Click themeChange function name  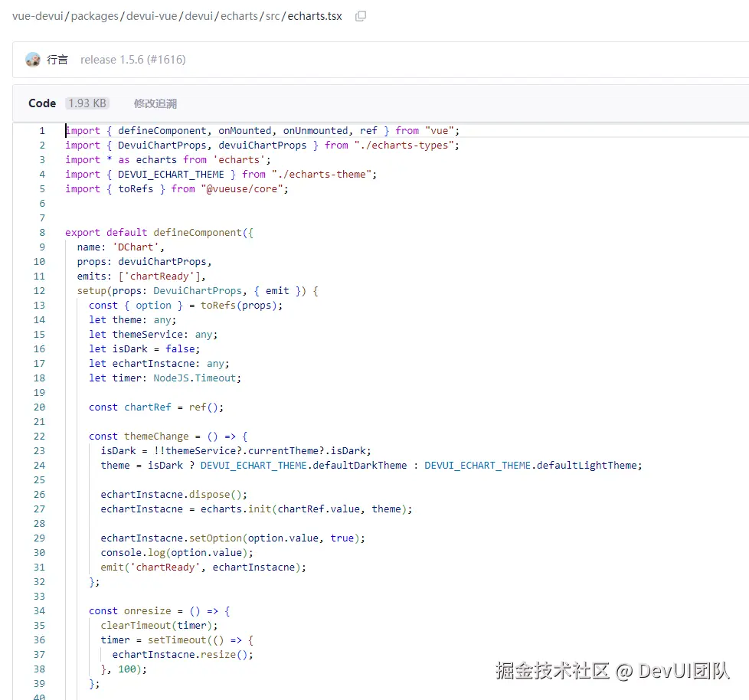156,437
